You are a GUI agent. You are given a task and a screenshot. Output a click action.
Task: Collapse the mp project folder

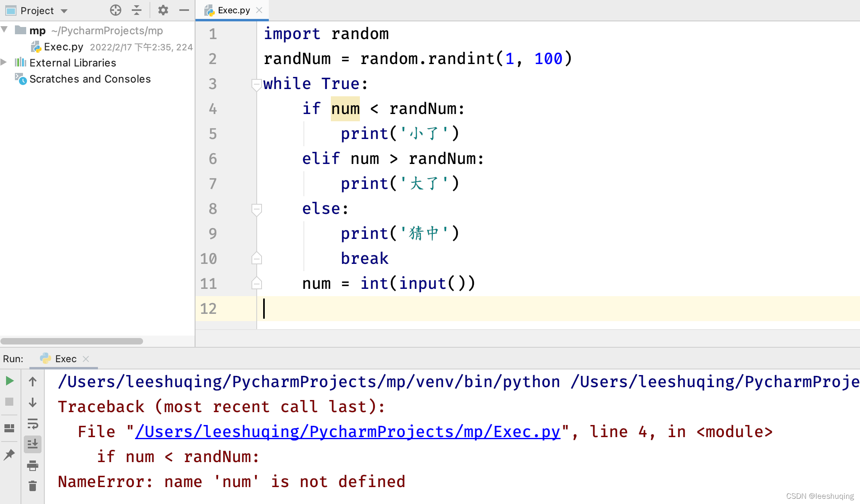[5, 30]
